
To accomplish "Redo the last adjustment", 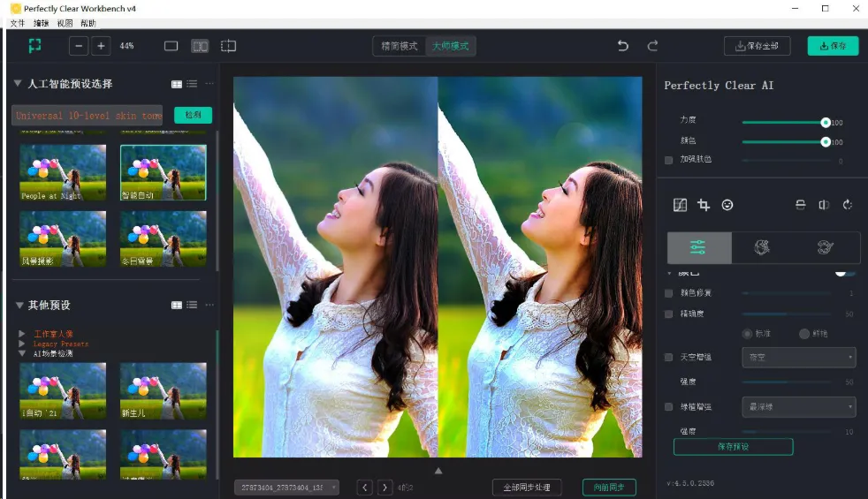I will click(x=652, y=45).
